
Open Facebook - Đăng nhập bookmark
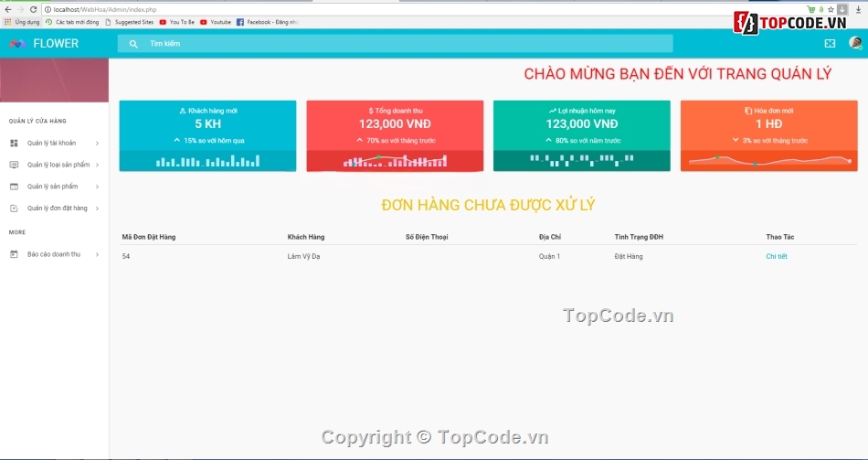coord(268,22)
